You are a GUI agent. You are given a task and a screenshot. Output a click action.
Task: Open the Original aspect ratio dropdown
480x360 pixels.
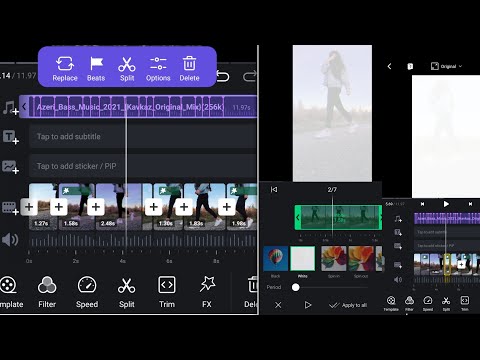tap(447, 66)
